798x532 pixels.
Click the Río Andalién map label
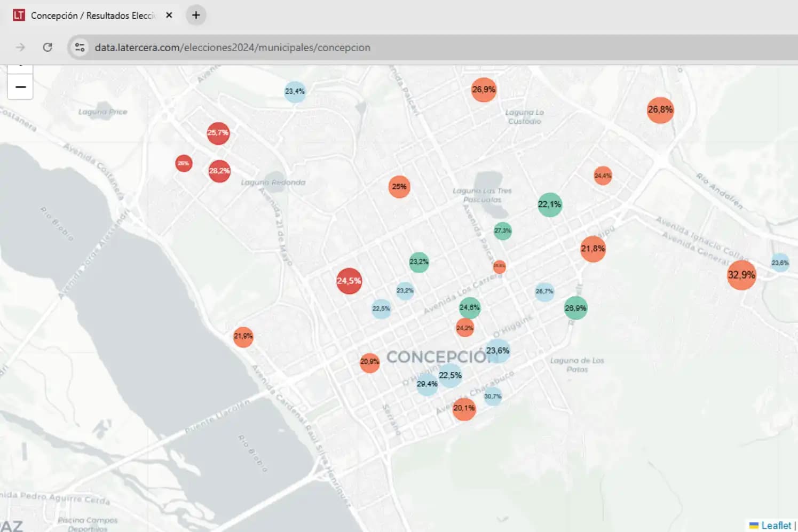click(720, 190)
